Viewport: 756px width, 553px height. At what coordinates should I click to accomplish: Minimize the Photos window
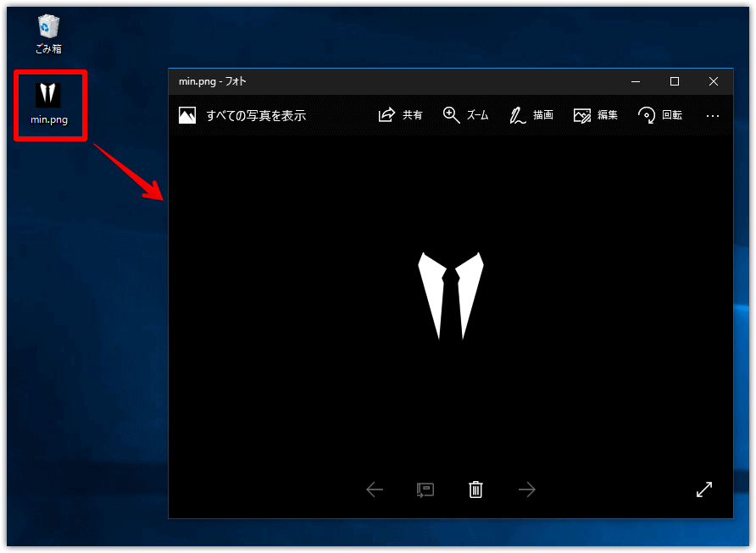tap(636, 81)
